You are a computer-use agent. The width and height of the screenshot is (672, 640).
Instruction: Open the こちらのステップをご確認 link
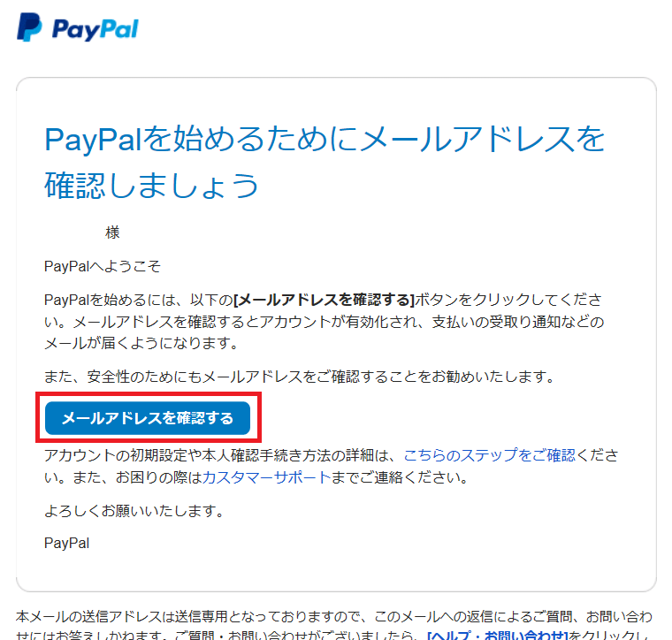coord(490,455)
